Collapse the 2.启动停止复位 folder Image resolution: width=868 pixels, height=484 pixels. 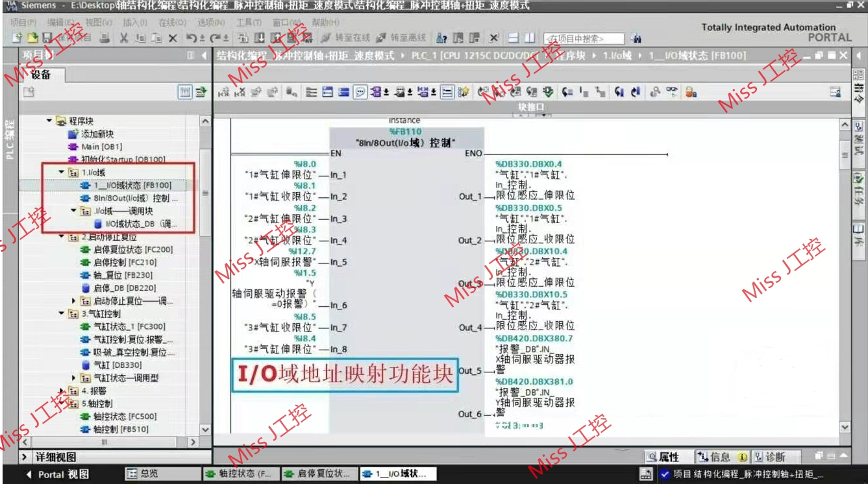point(62,237)
